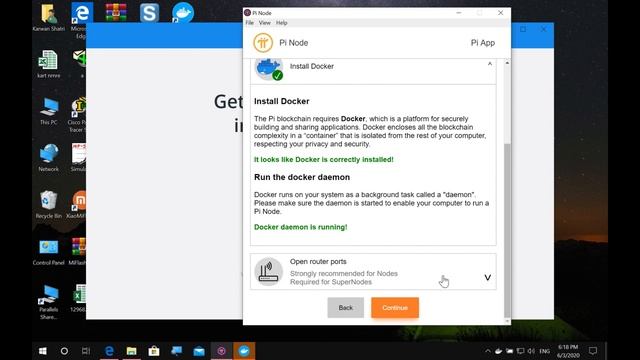This screenshot has width=640, height=360.
Task: Open the Control Panel desktop icon
Action: pyautogui.click(x=49, y=252)
